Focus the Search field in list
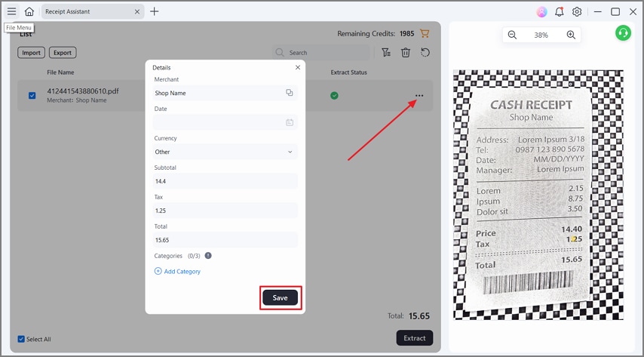Image resolution: width=644 pixels, height=357 pixels. click(x=320, y=53)
